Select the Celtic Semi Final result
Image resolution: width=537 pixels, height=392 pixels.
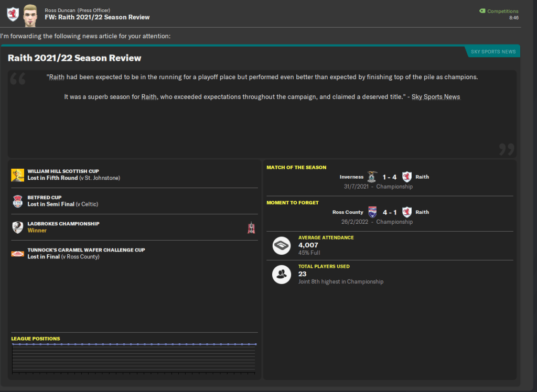[x=62, y=204]
